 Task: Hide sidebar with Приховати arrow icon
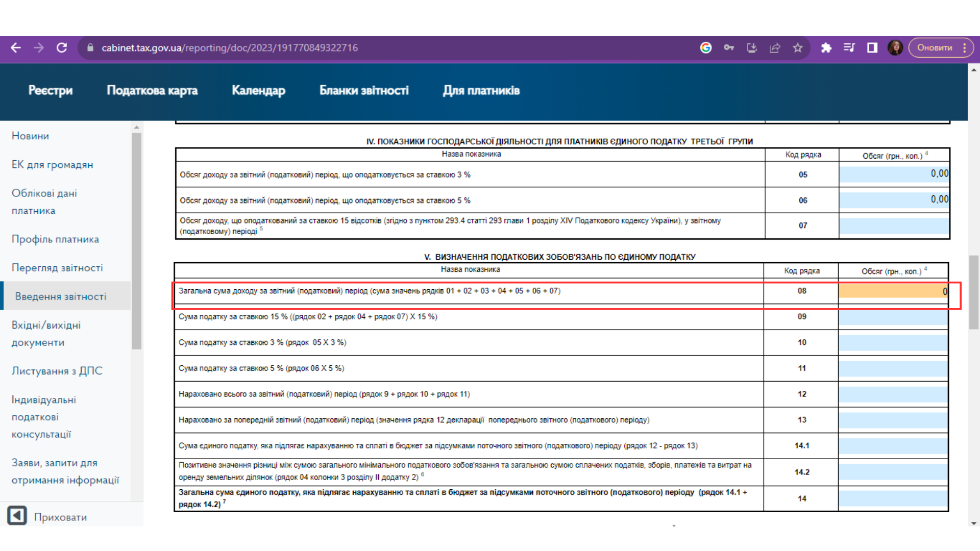[x=17, y=516]
